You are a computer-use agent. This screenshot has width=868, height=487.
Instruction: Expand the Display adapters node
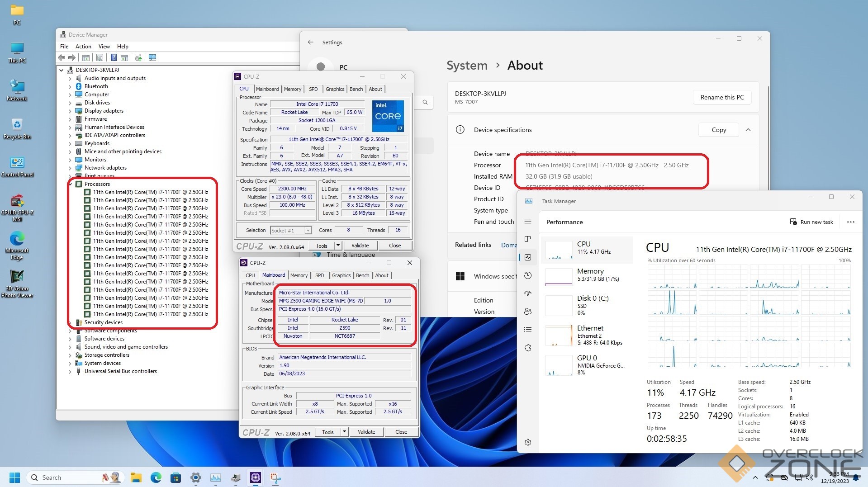point(70,111)
